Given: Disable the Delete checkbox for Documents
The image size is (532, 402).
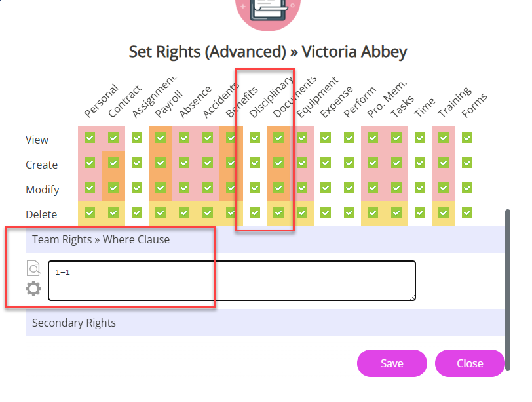Looking at the screenshot, I should (278, 212).
